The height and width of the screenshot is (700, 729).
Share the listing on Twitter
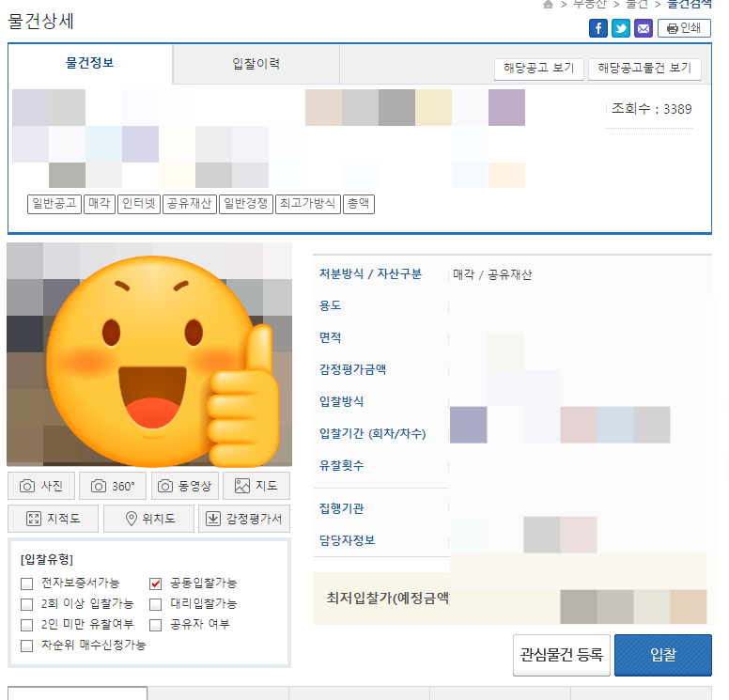[621, 28]
